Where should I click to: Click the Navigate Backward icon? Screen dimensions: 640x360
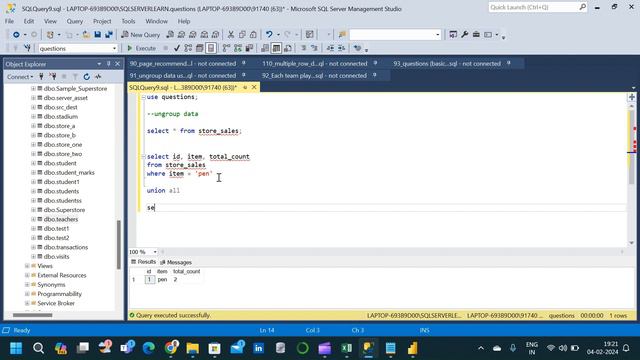[16, 35]
